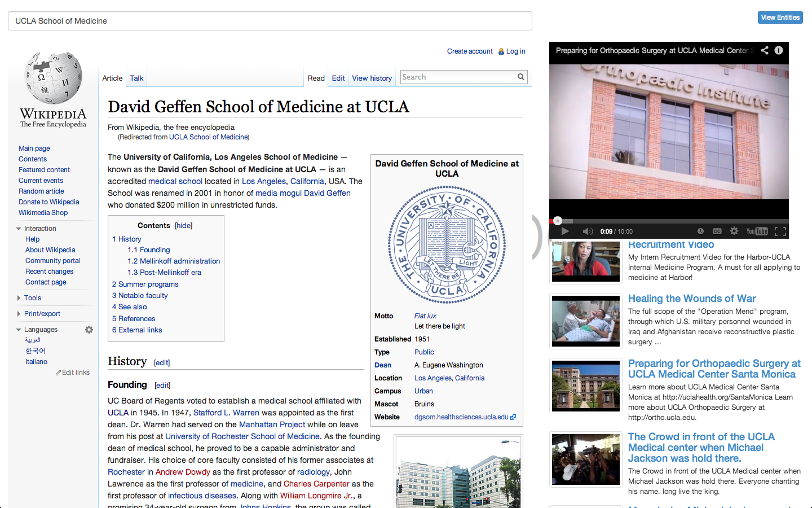Click the Stafford L. Warren link
The image size is (812, 508).
(x=226, y=413)
